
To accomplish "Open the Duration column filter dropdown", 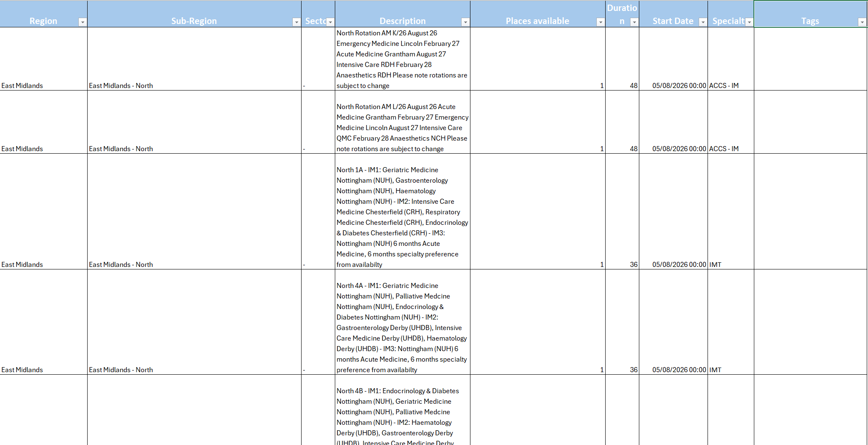I will click(634, 22).
